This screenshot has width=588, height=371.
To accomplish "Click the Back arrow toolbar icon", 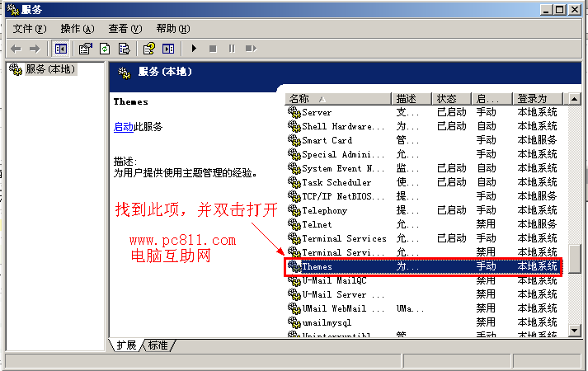I will [x=16, y=49].
